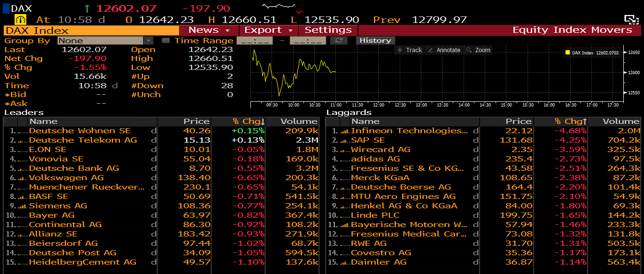Image resolution: width=644 pixels, height=274 pixels.
Task: Select Continental AG in Leaders
Action: (x=161, y=225)
